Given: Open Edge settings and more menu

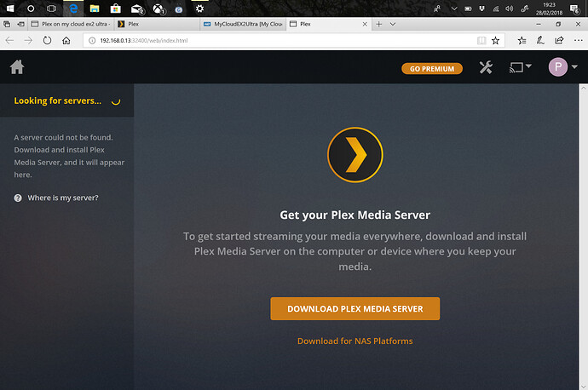Looking at the screenshot, I should pyautogui.click(x=579, y=41).
